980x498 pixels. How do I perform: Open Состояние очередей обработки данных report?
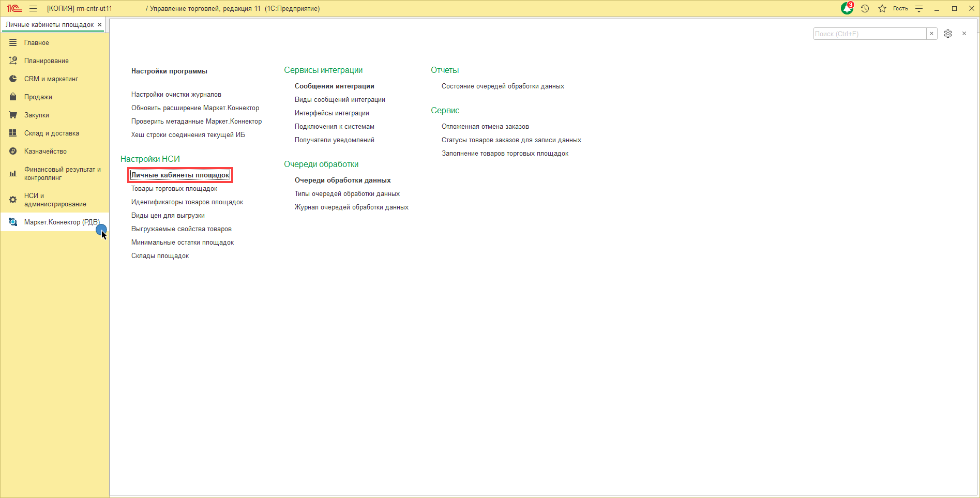point(503,86)
